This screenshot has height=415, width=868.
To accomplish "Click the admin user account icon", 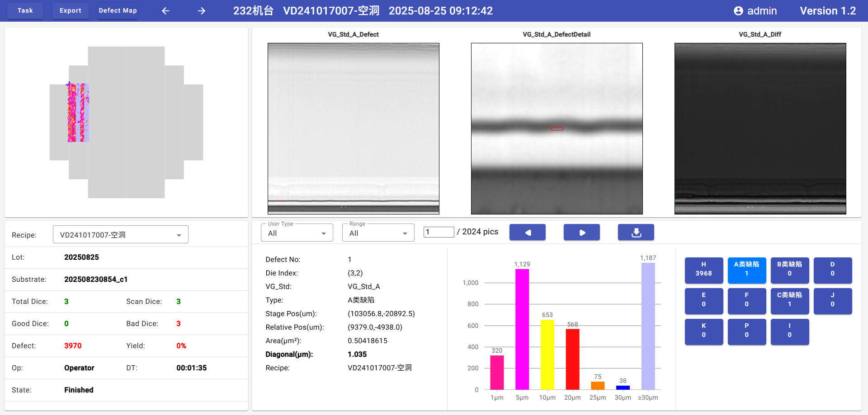I will point(738,11).
